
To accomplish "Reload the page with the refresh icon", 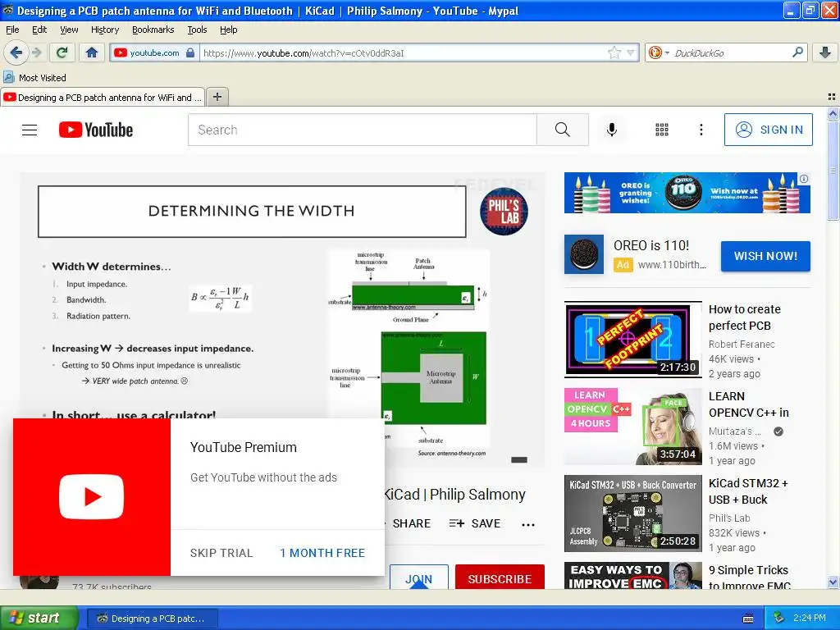I will pyautogui.click(x=62, y=52).
